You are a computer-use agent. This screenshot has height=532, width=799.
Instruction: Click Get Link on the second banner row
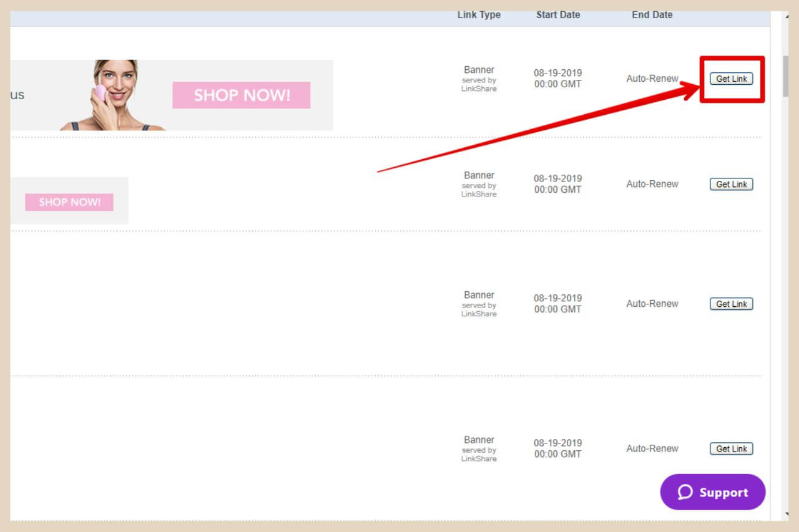click(x=731, y=184)
